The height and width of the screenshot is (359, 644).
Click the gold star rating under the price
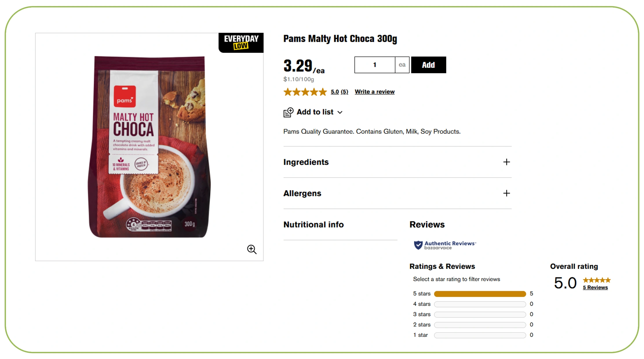click(x=305, y=92)
